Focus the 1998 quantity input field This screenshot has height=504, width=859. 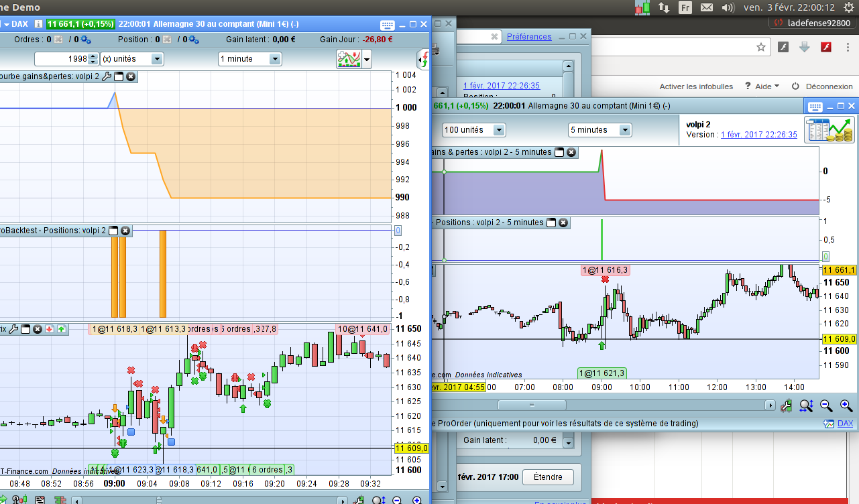pos(61,59)
